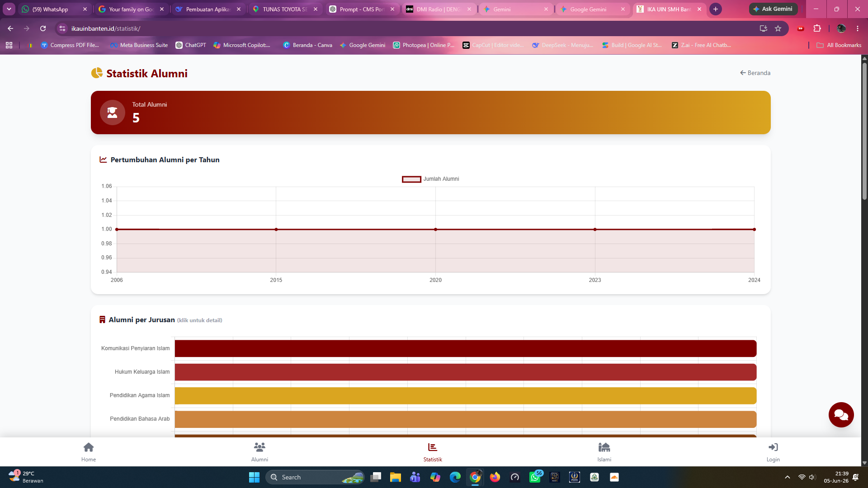
Task: Select the Pendidikan Agama Islam yellow bar
Action: [465, 395]
